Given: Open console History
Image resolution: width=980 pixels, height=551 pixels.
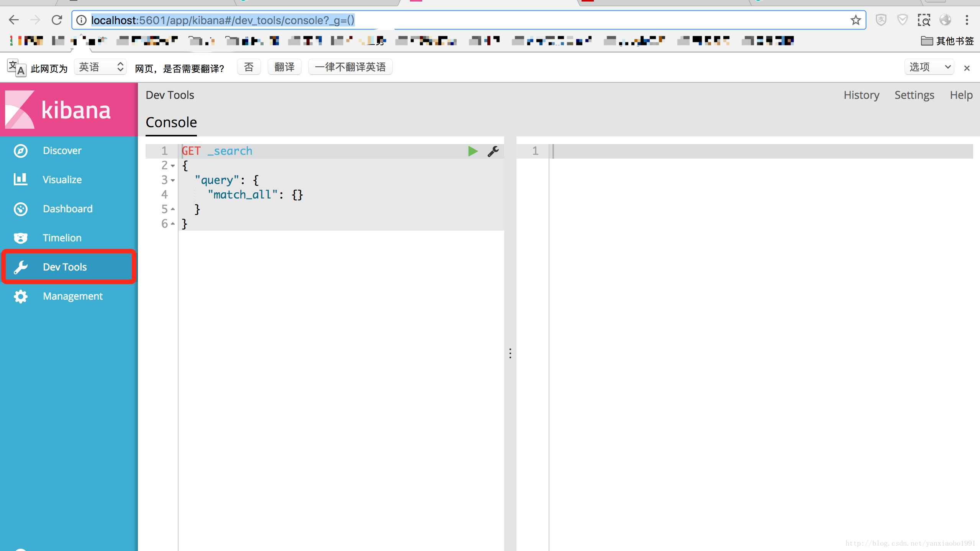Looking at the screenshot, I should tap(861, 95).
